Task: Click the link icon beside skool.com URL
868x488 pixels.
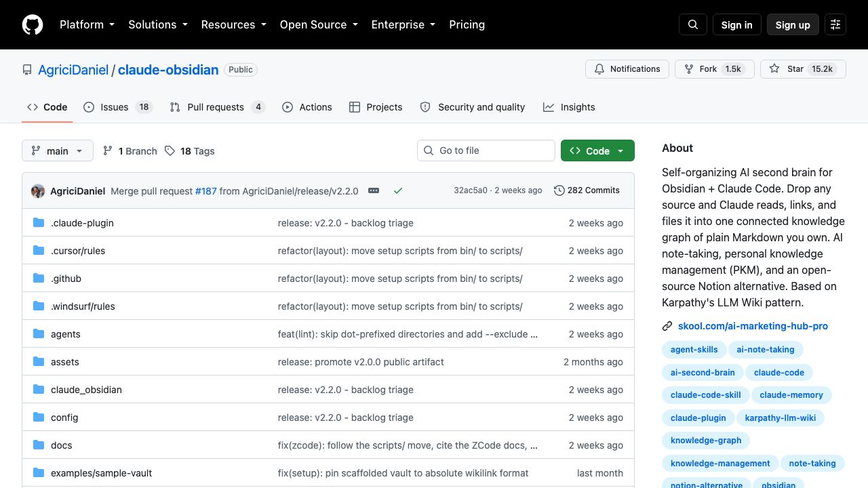Action: pyautogui.click(x=667, y=326)
